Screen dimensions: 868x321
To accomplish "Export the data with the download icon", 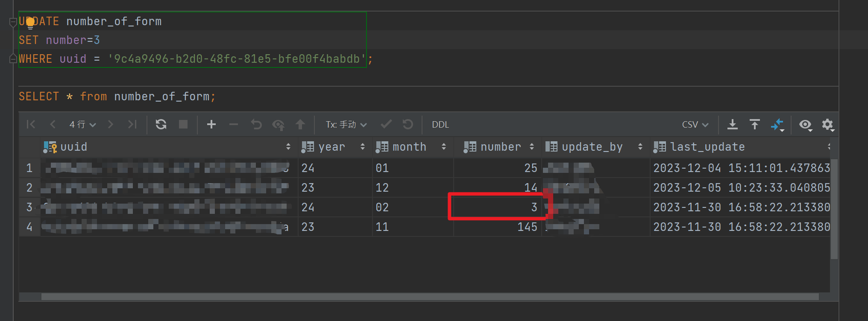I will point(733,124).
